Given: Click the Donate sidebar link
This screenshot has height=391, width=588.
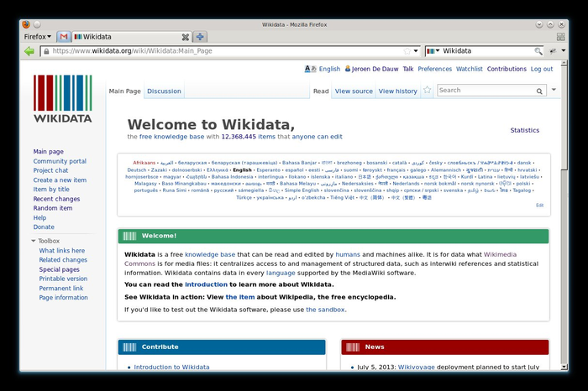Looking at the screenshot, I should pyautogui.click(x=44, y=227).
